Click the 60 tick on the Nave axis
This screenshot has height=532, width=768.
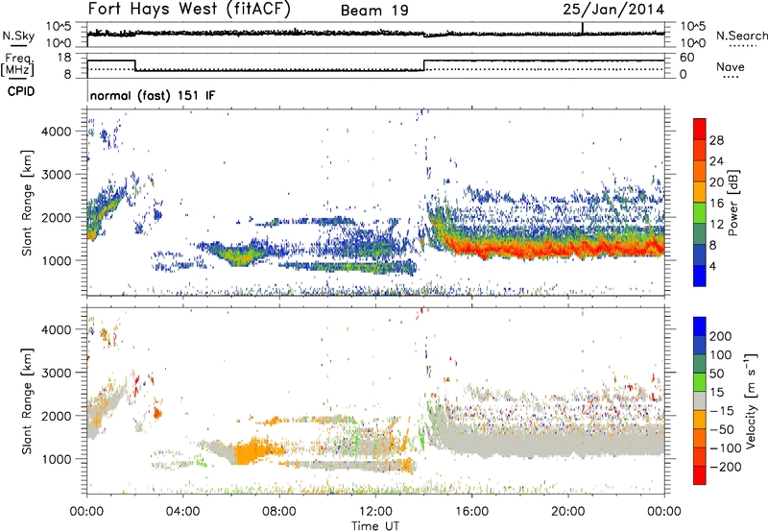[x=687, y=58]
